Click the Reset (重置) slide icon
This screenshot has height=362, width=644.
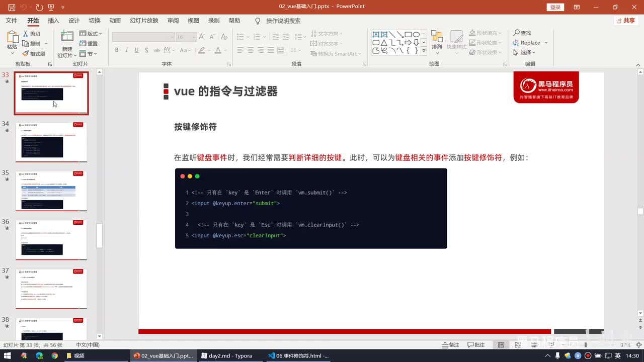tap(83, 44)
